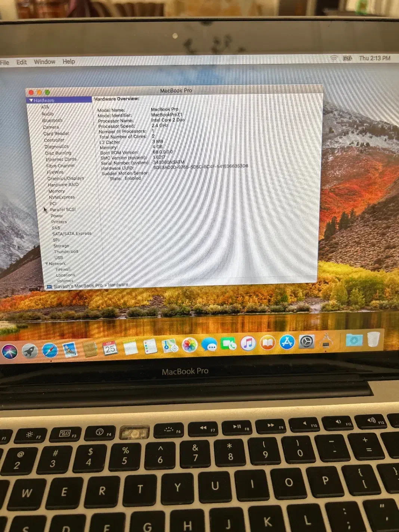
Task: Open Messages speech bubble icon
Action: pyautogui.click(x=209, y=344)
